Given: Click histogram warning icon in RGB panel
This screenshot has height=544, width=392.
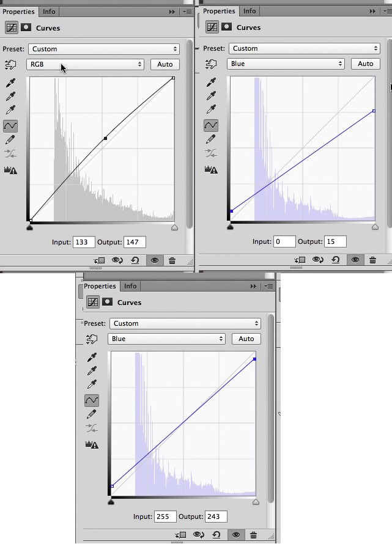Looking at the screenshot, I should (x=10, y=170).
